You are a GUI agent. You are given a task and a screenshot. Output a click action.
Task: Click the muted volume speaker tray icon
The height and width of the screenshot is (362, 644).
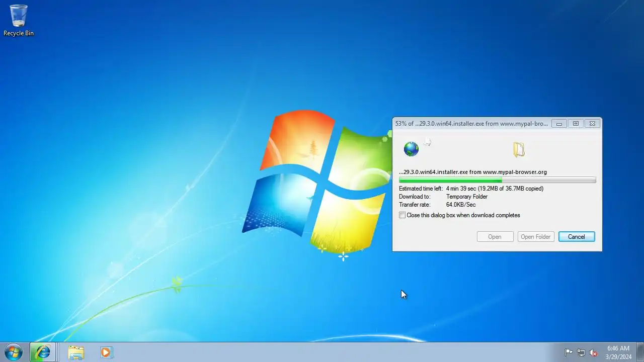pyautogui.click(x=593, y=352)
